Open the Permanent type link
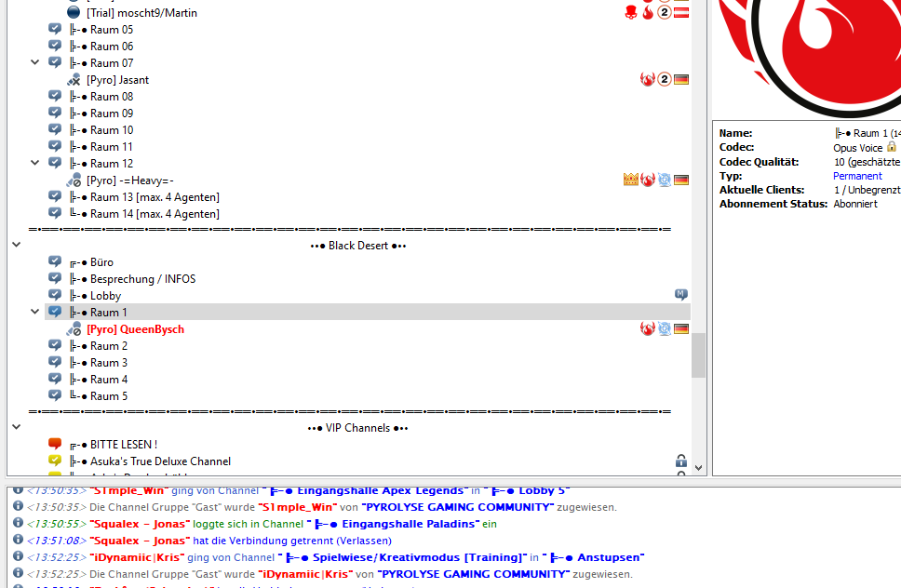This screenshot has height=588, width=901. 857,176
